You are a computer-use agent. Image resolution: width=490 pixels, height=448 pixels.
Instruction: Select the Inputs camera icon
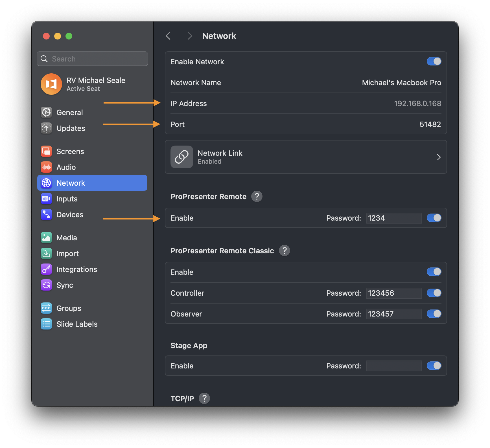coord(46,199)
